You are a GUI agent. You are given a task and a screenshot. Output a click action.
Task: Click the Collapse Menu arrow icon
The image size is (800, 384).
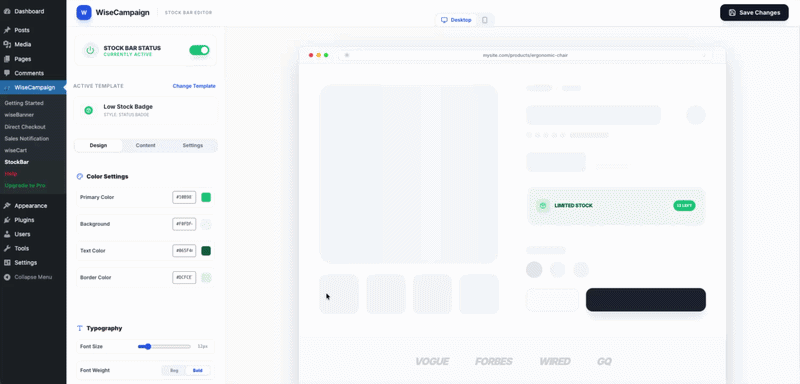point(7,277)
